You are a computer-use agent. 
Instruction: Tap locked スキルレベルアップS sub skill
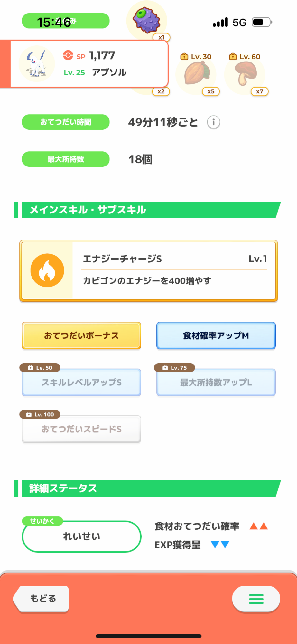pyautogui.click(x=81, y=382)
